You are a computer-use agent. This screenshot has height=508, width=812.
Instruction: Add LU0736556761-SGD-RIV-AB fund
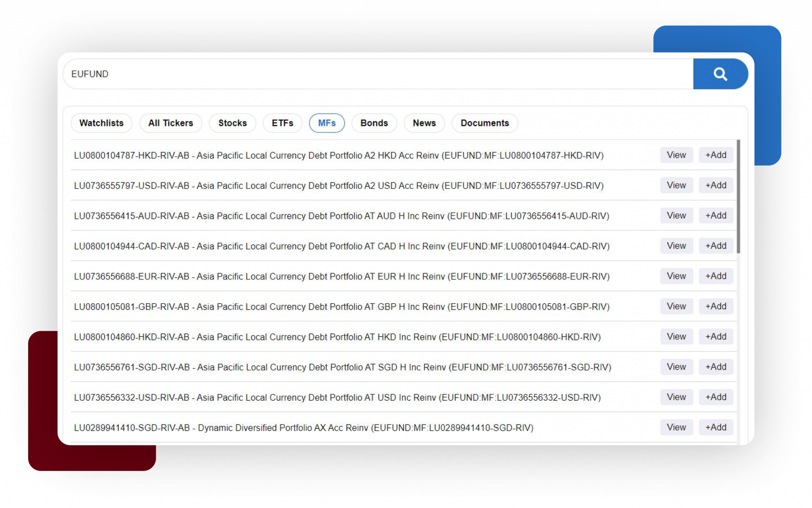coord(716,367)
